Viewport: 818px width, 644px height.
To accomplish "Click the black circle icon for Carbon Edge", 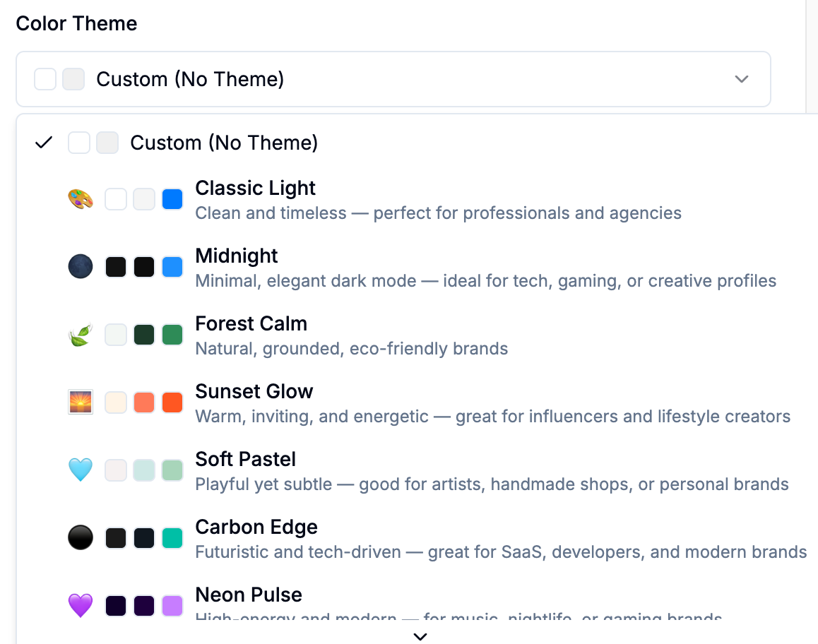I will (x=81, y=538).
